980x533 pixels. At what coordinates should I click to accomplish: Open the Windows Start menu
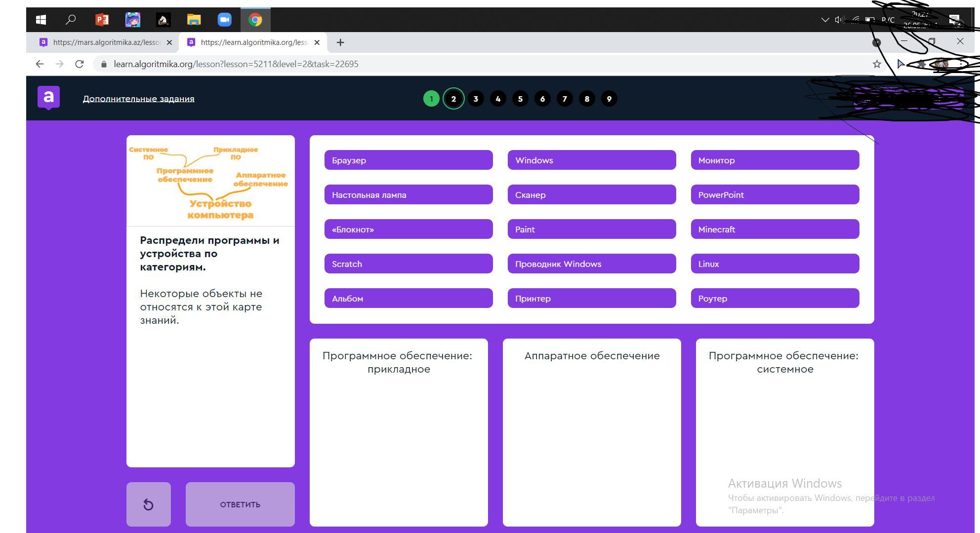click(x=41, y=20)
